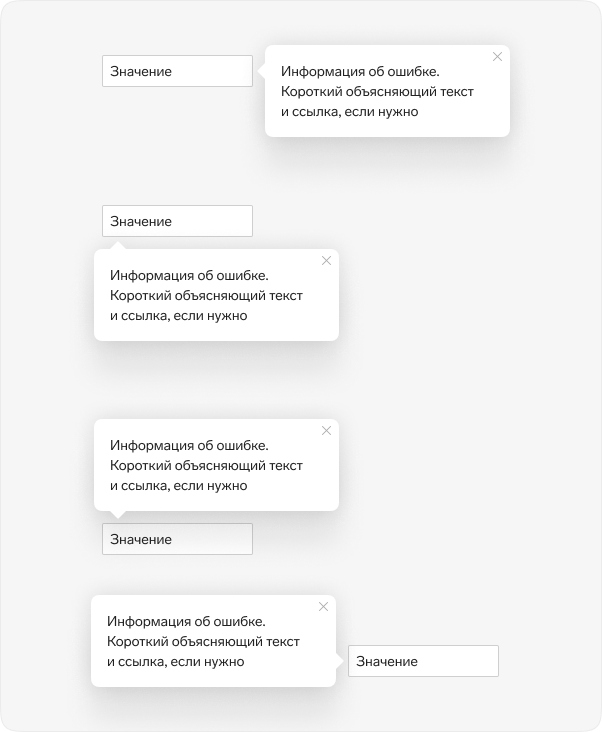Click 'и ссылка, если нужно' in tooltip above input
602x732 pixels.
(x=179, y=486)
